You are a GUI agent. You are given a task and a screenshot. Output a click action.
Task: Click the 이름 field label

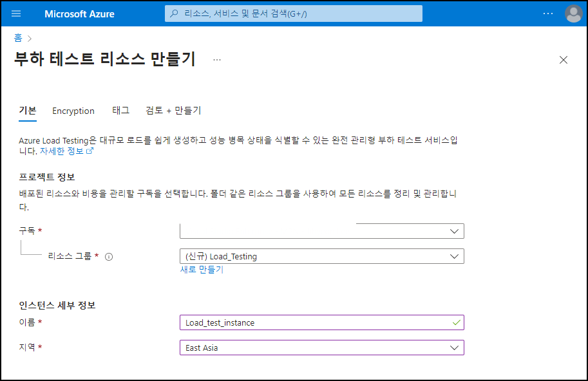click(x=27, y=322)
